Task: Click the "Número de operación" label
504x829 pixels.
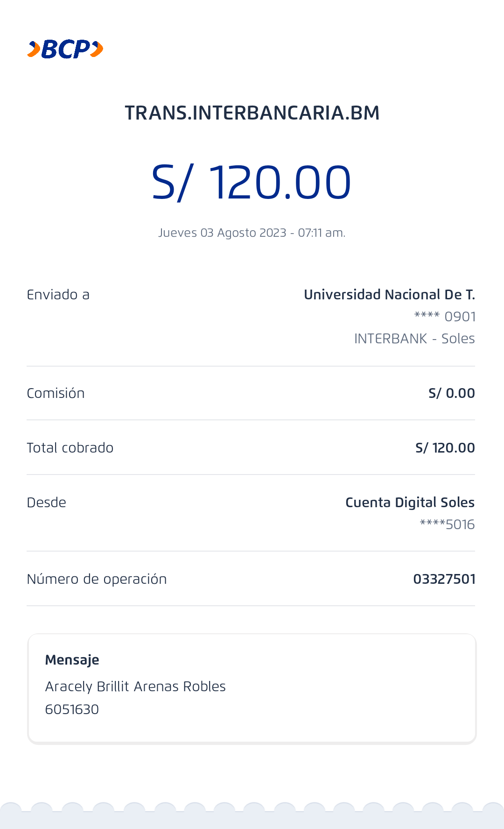Action: click(97, 579)
